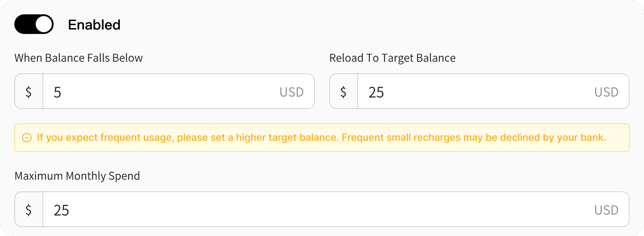Click USD suffix in Maximum Monthly Spend

(606, 210)
